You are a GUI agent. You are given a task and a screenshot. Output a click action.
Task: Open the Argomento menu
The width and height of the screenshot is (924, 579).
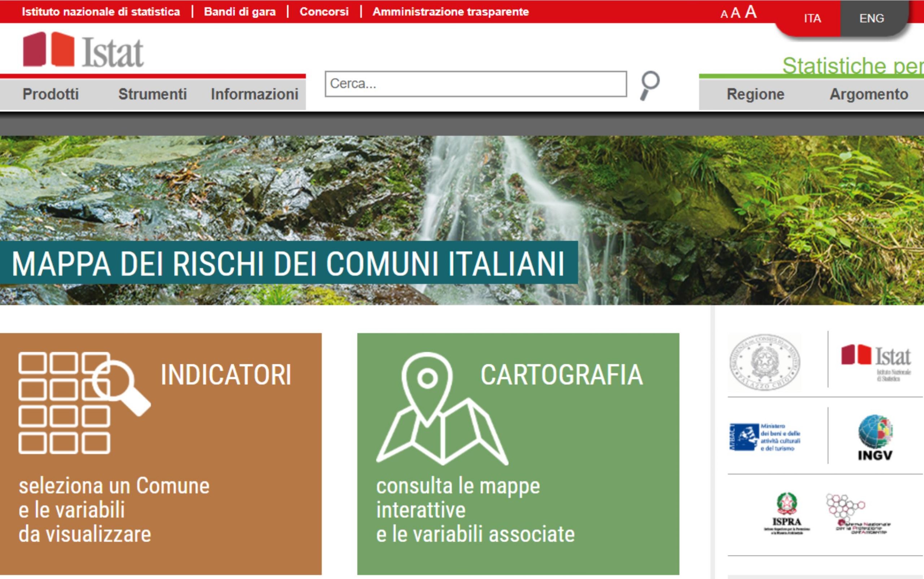click(x=868, y=94)
